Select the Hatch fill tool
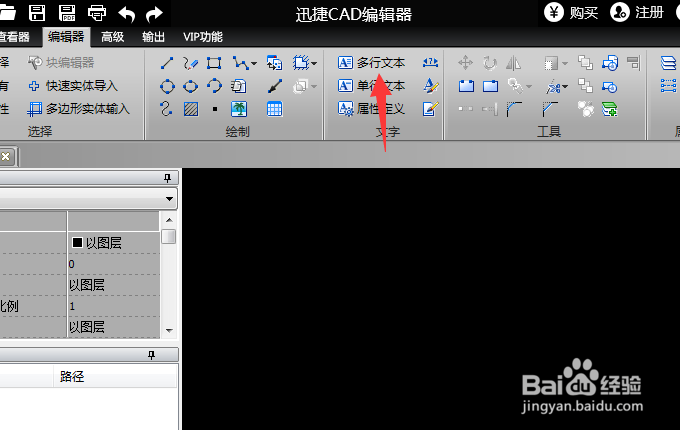The height and width of the screenshot is (430, 680). point(191,109)
